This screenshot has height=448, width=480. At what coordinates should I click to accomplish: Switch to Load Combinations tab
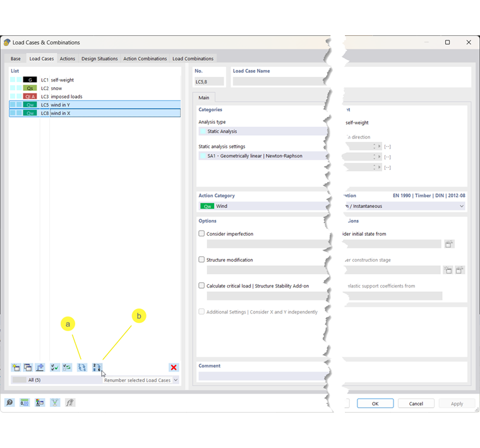193,59
